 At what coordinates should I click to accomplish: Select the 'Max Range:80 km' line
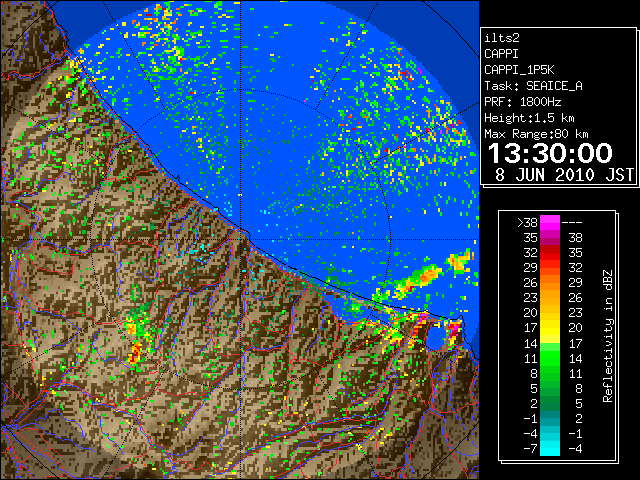[536, 134]
